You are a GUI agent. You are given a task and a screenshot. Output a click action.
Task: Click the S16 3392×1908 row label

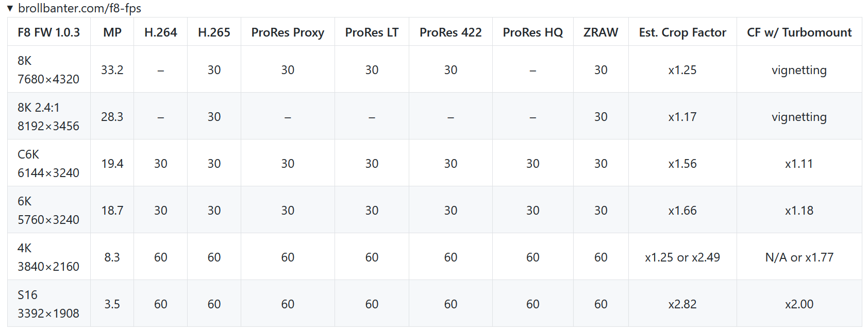click(48, 304)
